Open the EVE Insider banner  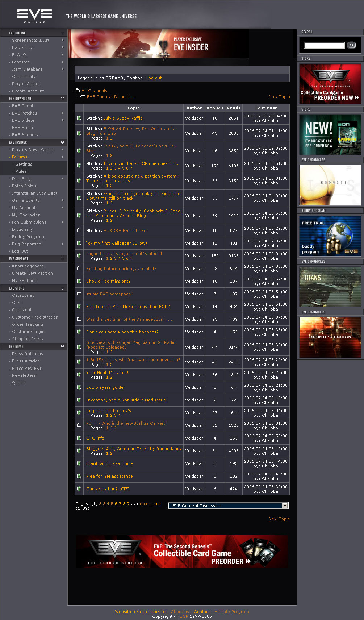pos(159,44)
